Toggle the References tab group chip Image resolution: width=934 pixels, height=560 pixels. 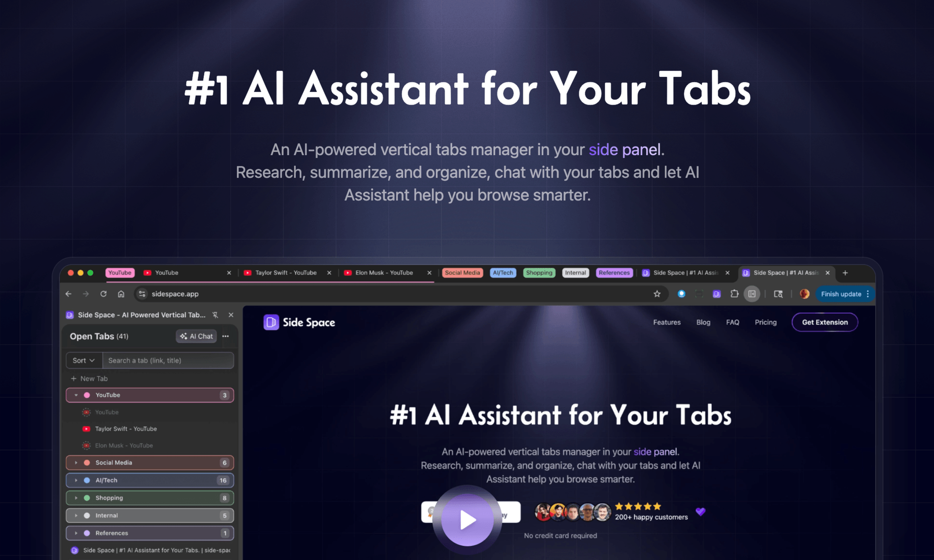614,273
